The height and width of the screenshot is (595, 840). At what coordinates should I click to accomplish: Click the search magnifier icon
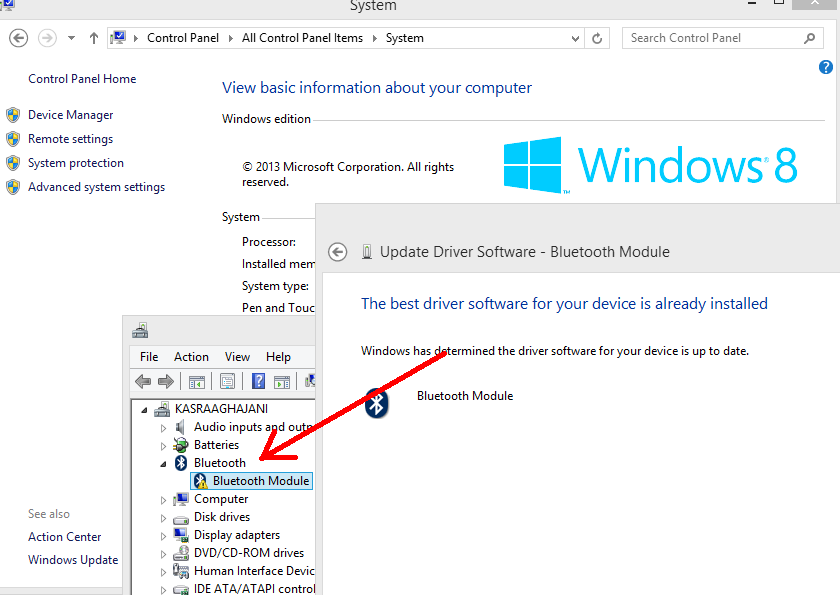809,38
